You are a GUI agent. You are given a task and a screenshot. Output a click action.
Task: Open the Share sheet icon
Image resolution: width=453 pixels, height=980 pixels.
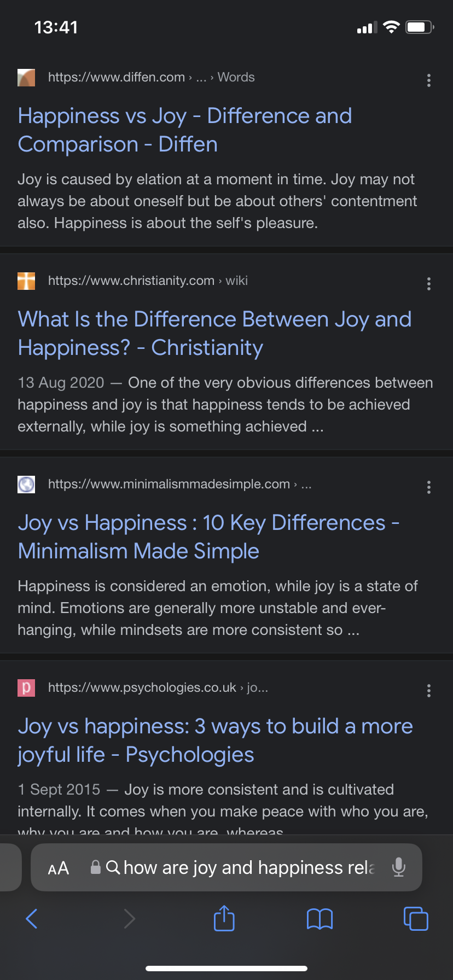(224, 918)
